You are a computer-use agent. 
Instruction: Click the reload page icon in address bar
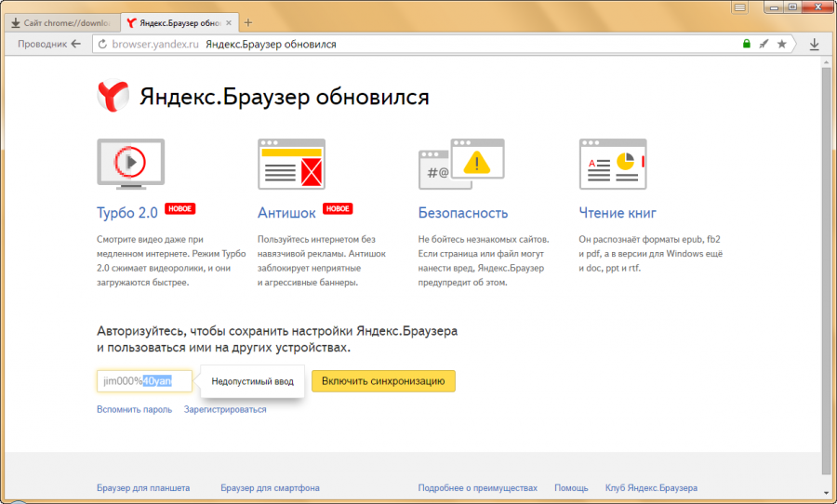[x=102, y=44]
